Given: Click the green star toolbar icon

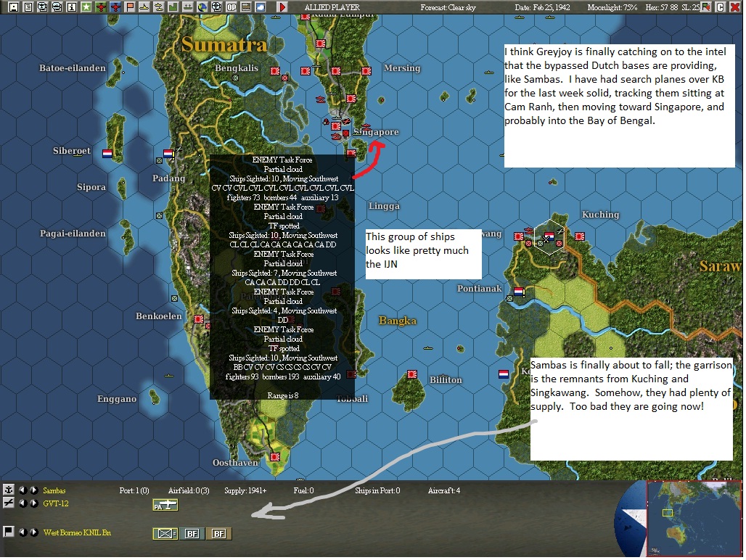Looking at the screenshot, I should 86,7.
